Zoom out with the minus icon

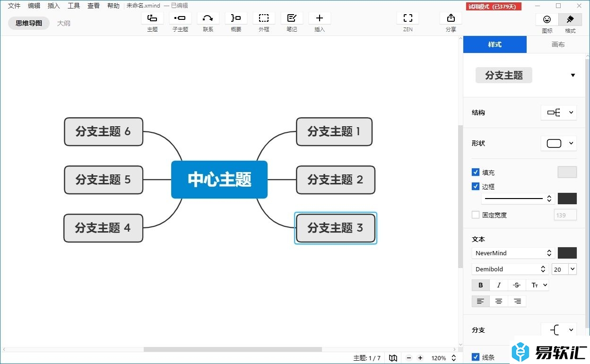point(409,358)
